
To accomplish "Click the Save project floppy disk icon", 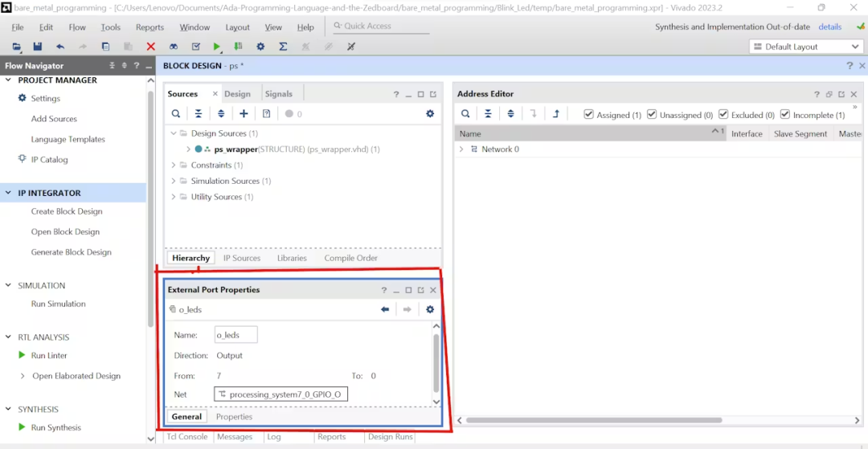I will click(x=38, y=47).
